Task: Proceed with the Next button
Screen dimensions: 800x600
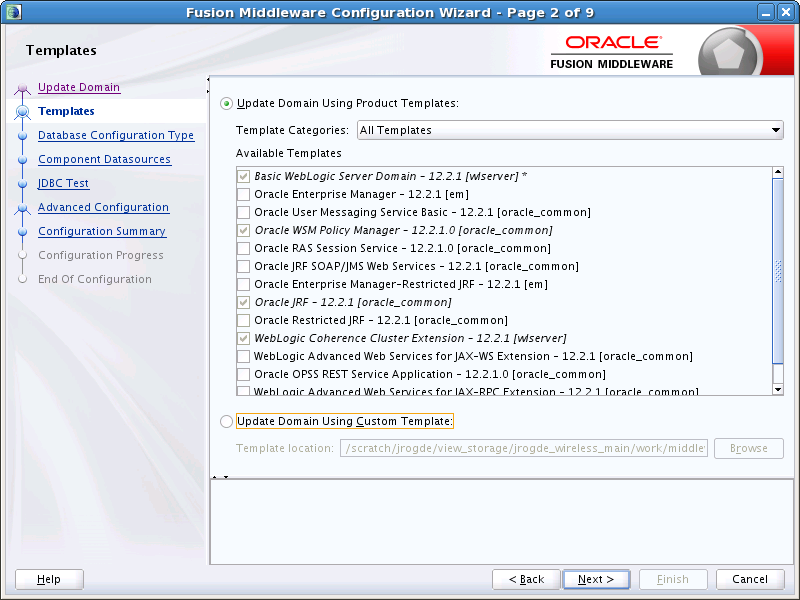Action: coord(596,579)
